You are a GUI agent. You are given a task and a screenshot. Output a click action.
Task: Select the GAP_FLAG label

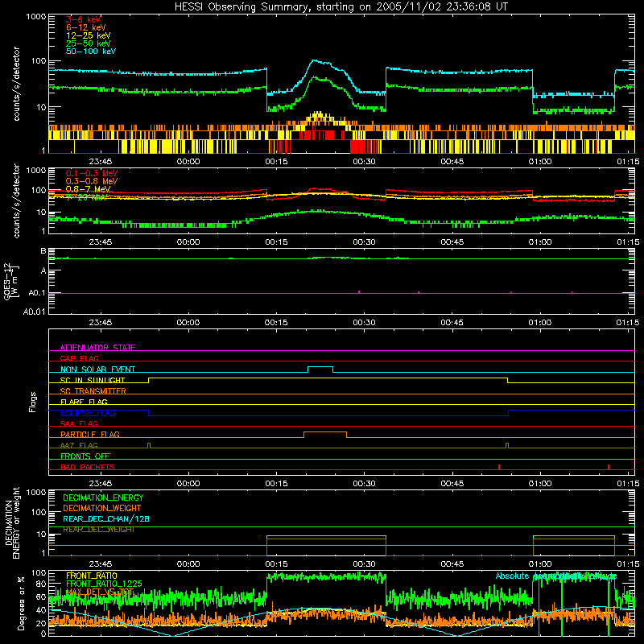pos(79,358)
